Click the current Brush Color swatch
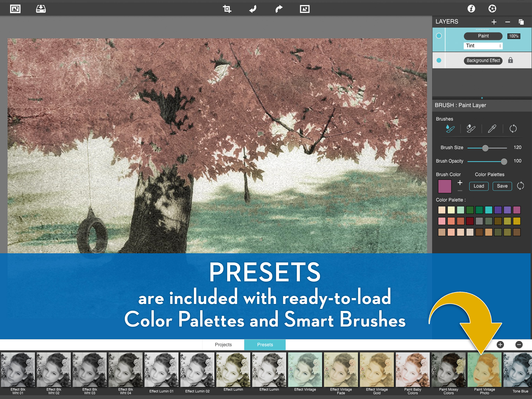 [x=444, y=186]
